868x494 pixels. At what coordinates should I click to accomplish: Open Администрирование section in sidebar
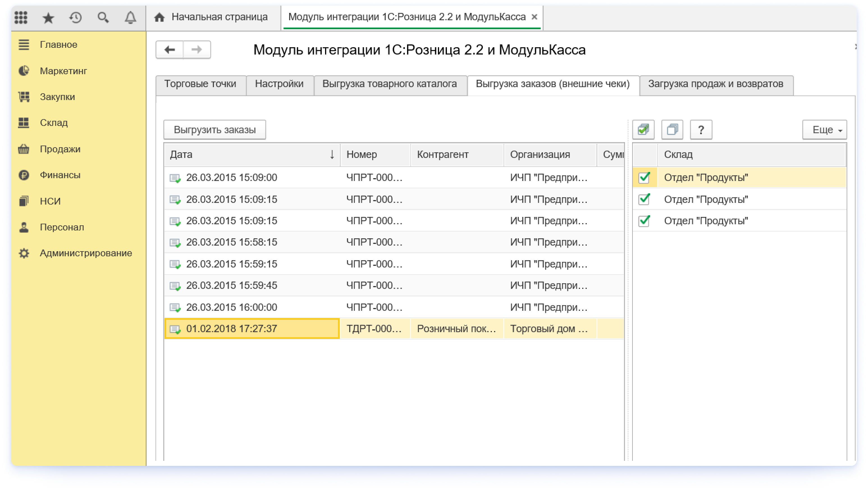(x=86, y=253)
